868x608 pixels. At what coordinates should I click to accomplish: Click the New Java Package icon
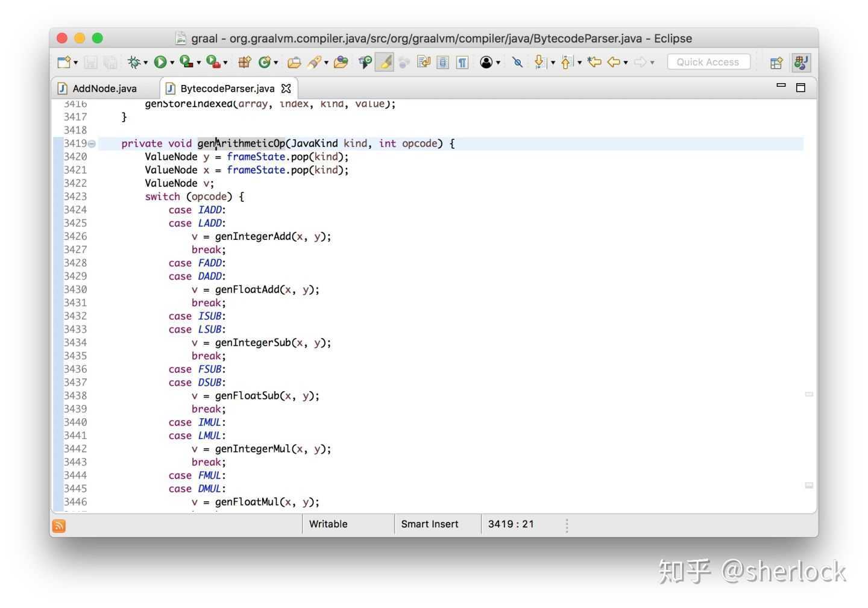[244, 62]
